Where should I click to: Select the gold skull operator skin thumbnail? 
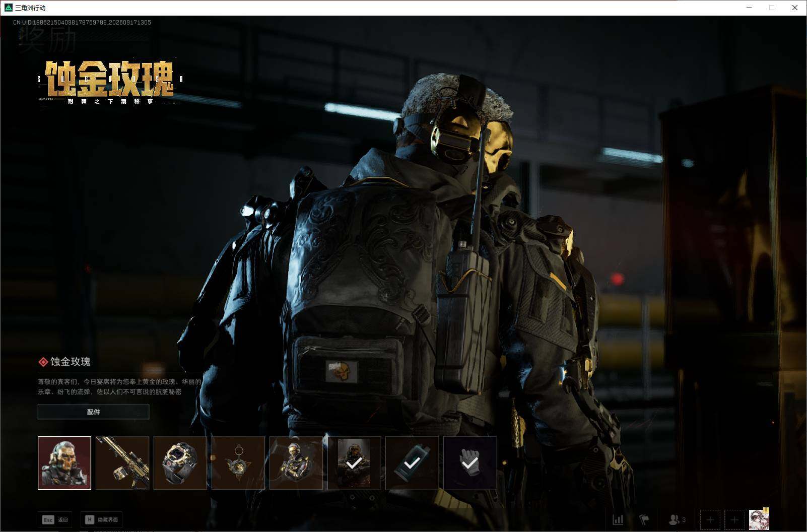pyautogui.click(x=64, y=463)
